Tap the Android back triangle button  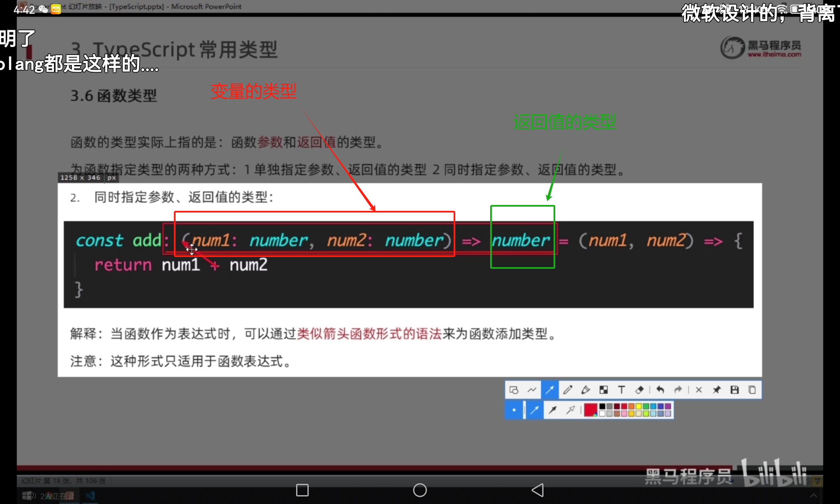[538, 490]
